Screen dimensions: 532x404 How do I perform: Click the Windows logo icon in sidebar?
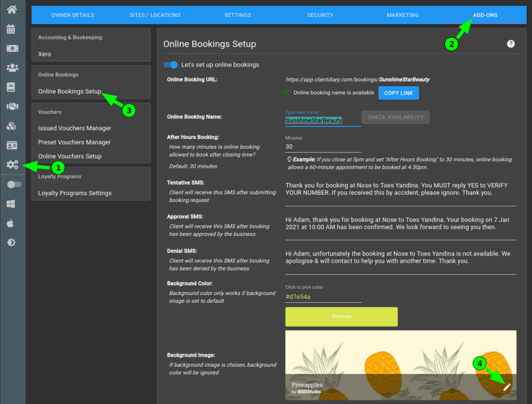(11, 204)
